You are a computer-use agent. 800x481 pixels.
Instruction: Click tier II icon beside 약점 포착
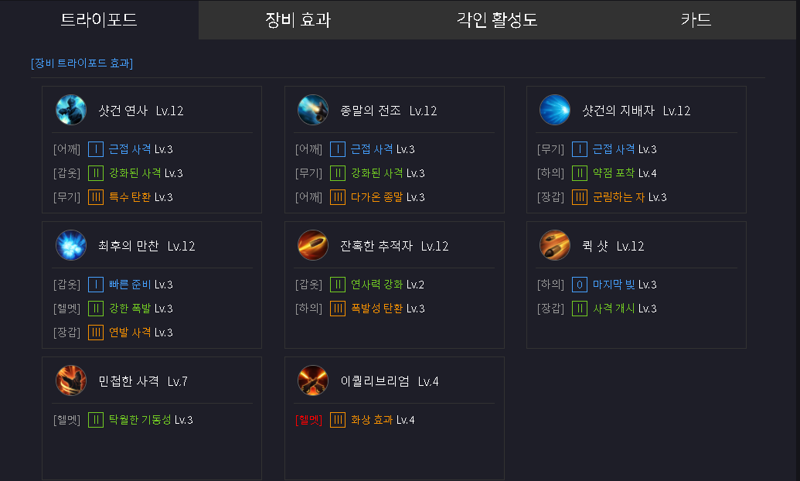(x=580, y=173)
